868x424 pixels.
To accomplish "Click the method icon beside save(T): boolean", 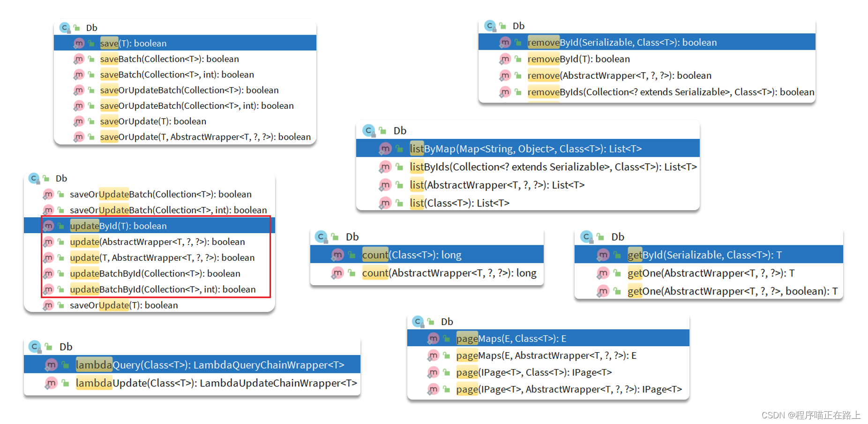I will pos(79,43).
